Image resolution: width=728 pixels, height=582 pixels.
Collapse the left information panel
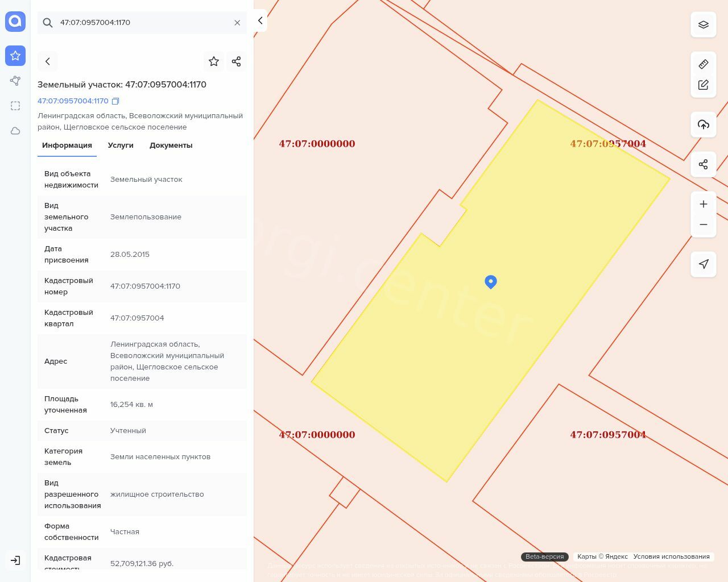[260, 20]
